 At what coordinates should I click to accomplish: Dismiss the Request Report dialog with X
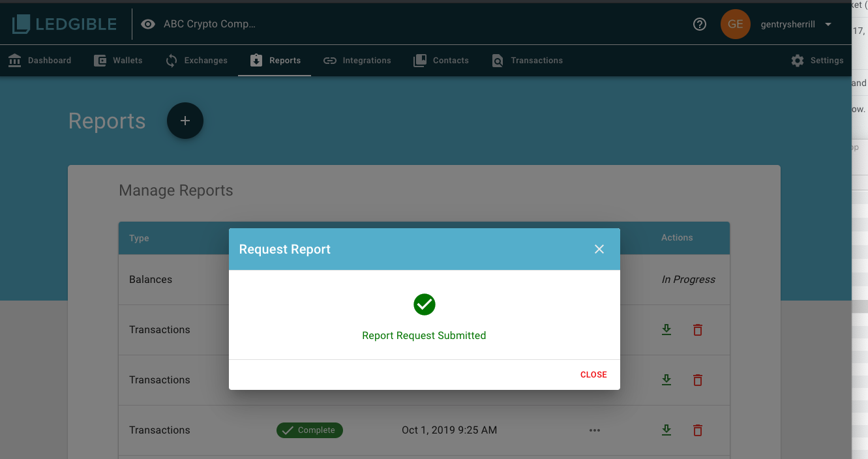coord(599,249)
